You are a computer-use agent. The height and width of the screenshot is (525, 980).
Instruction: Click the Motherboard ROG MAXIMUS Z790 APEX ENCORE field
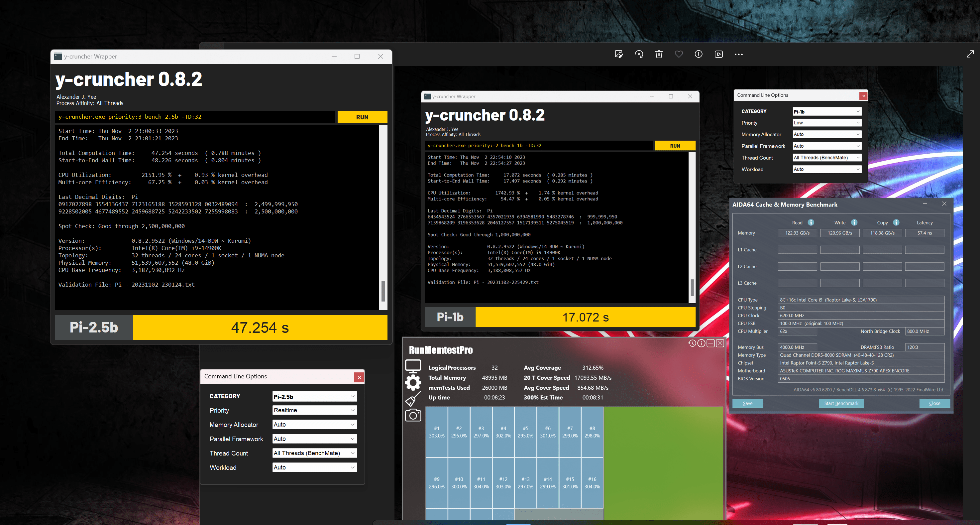(x=861, y=371)
